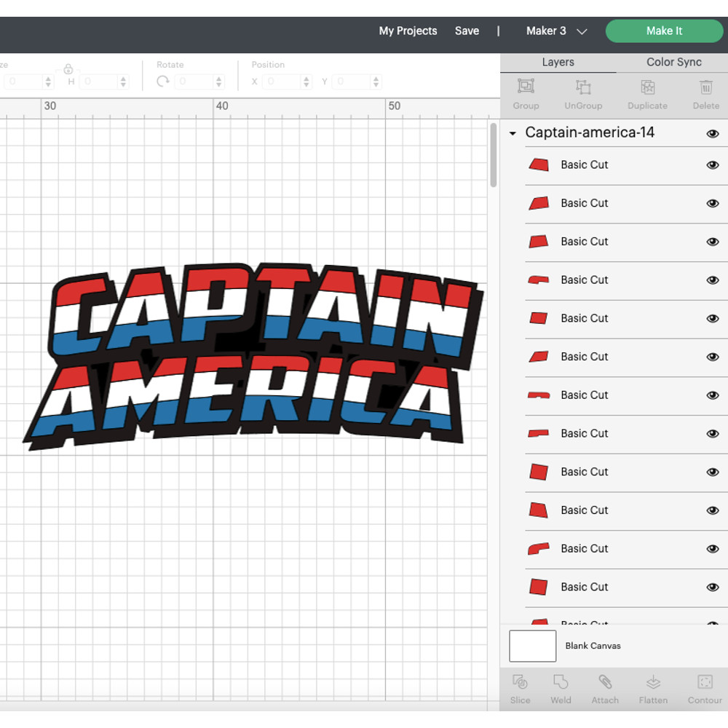Select the Slice tool
Viewport: 728px width, 728px height.
click(520, 688)
